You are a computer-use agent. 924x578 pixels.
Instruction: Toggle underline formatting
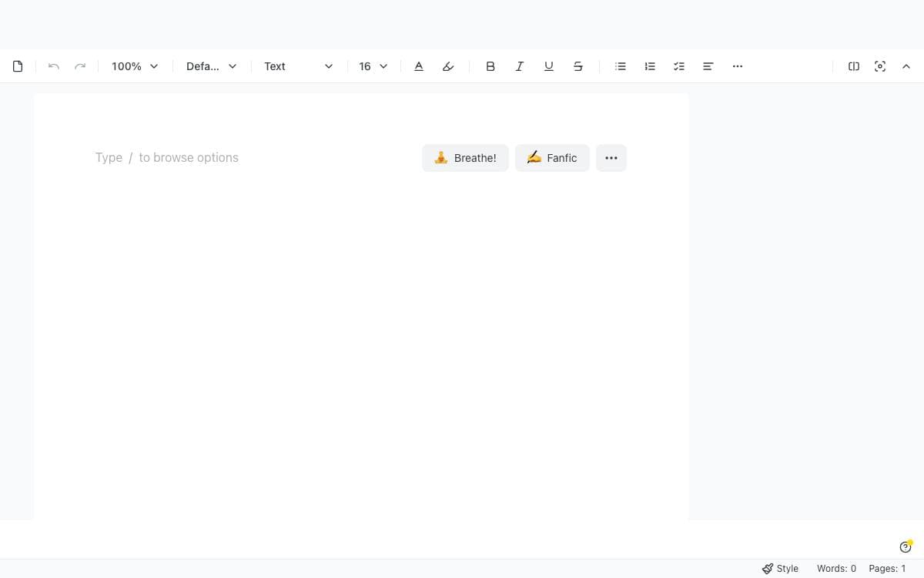549,66
